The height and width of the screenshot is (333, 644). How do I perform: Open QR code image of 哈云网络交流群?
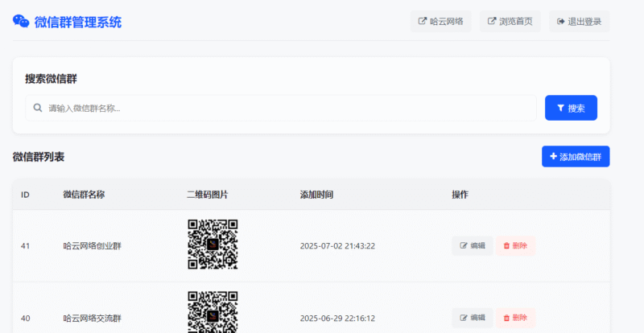[213, 312]
